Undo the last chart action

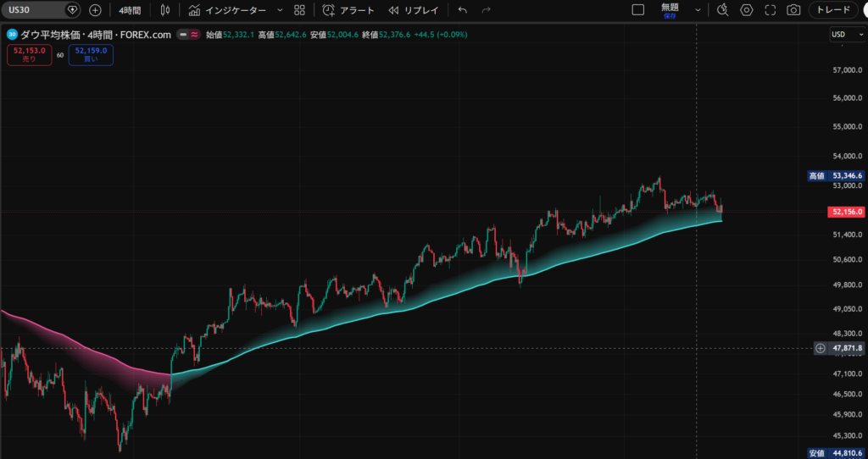(x=463, y=10)
